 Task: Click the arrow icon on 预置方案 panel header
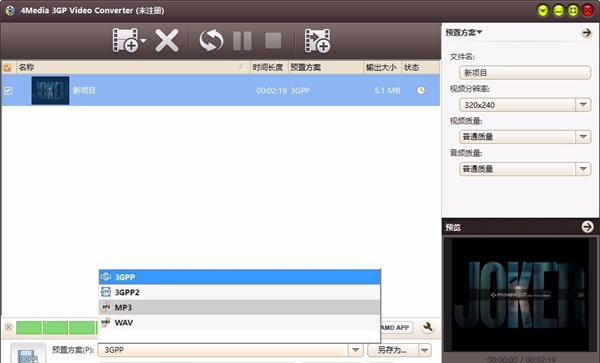point(586,33)
